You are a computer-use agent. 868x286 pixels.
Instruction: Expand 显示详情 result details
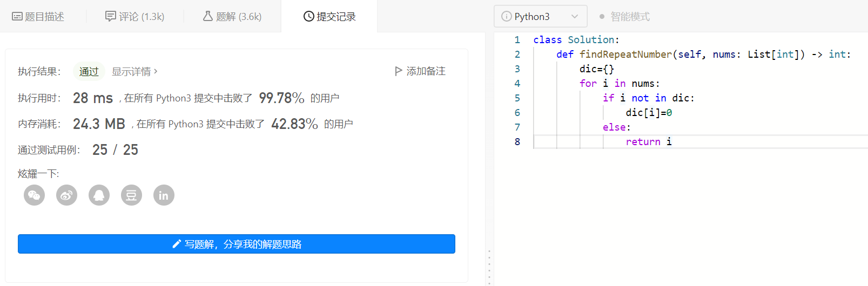(134, 71)
